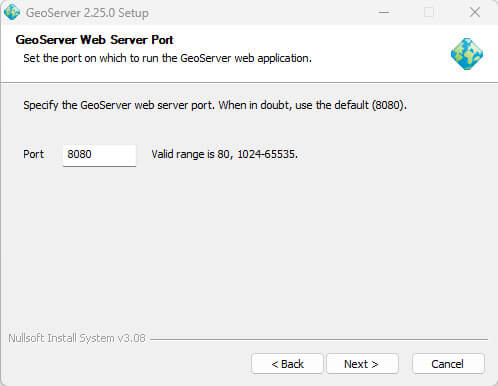498x386 pixels.
Task: Click the 'Specify the GeoServer web server port' instruction
Action: click(215, 105)
